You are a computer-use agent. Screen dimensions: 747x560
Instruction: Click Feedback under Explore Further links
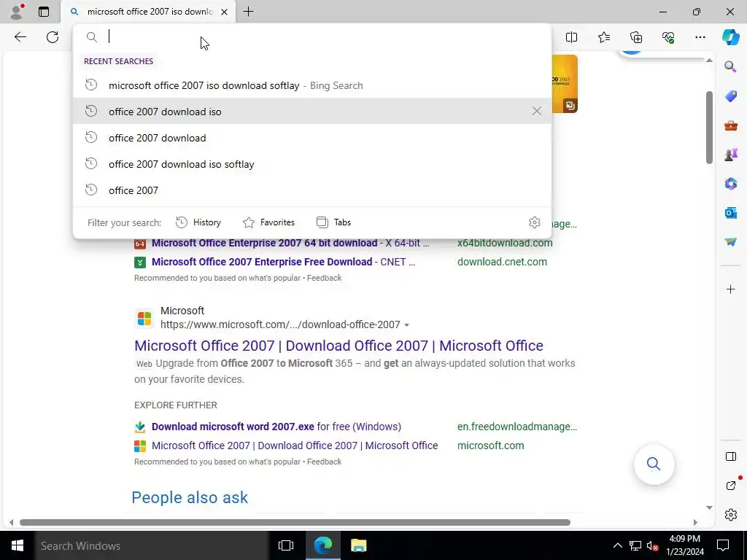[324, 462]
